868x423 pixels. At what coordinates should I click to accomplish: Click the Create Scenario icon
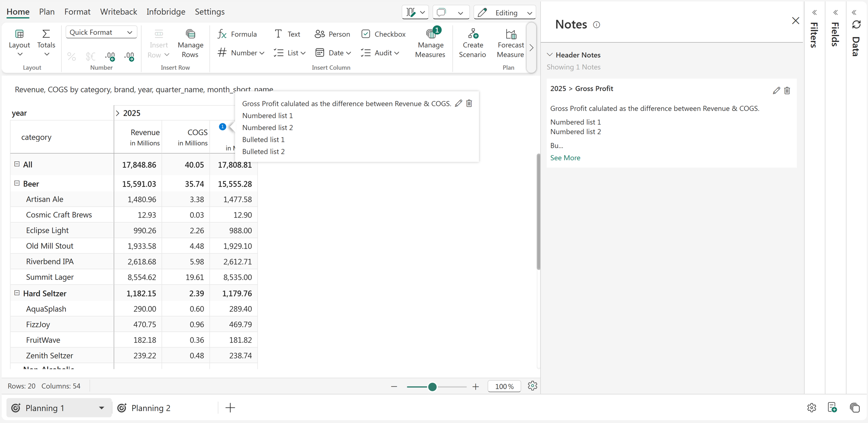pyautogui.click(x=472, y=34)
